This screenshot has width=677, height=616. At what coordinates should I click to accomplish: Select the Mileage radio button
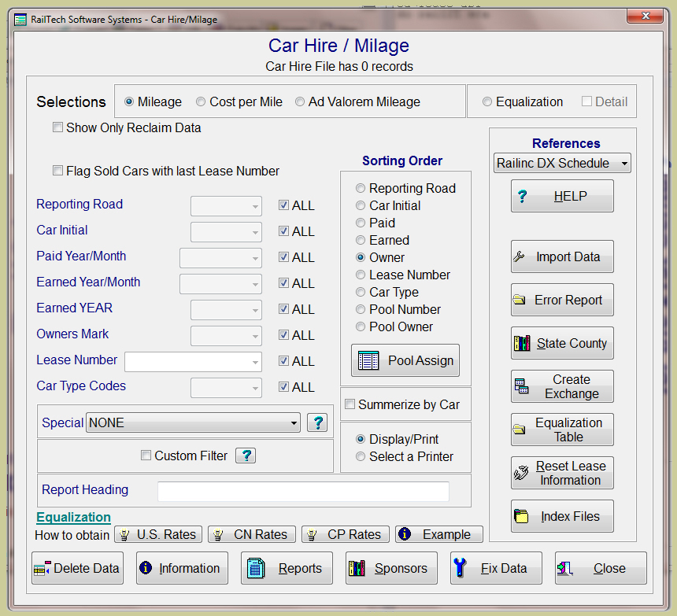[128, 101]
